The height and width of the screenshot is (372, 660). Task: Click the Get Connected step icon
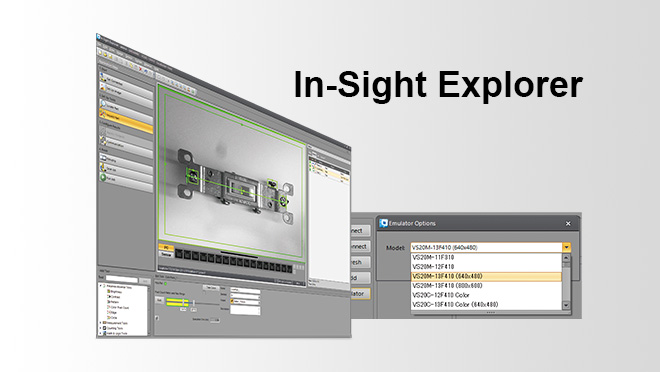(x=103, y=77)
